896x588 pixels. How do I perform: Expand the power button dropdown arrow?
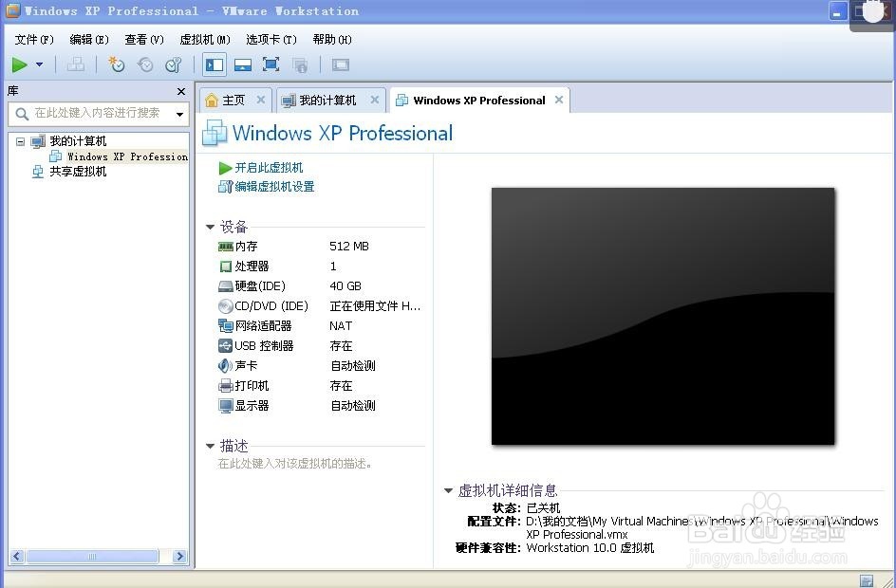(37, 64)
